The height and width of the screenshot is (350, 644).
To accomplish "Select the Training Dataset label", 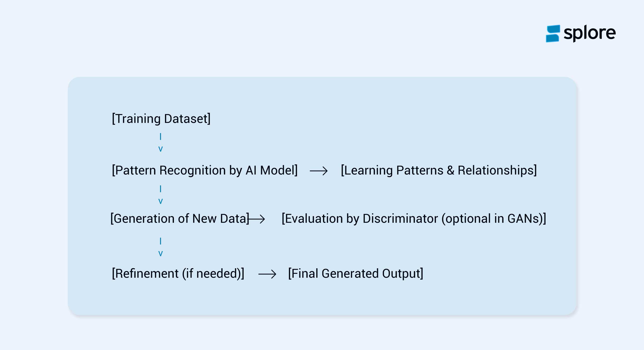I will pyautogui.click(x=161, y=118).
